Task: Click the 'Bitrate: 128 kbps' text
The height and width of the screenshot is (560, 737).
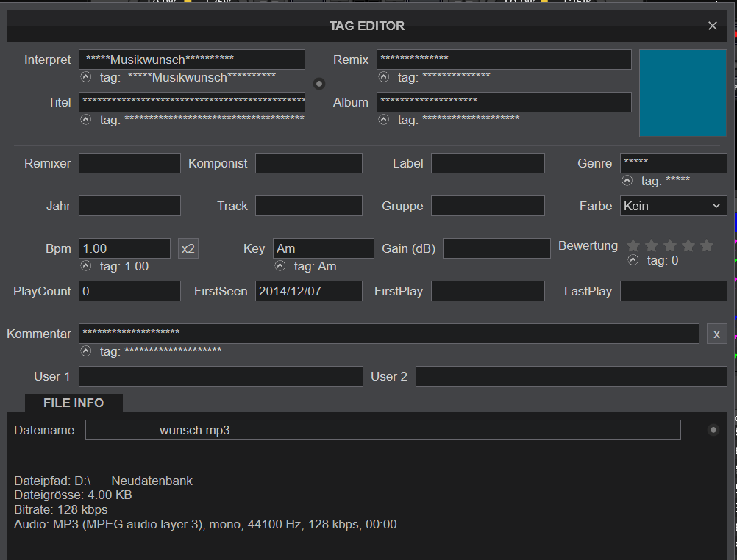Action: click(60, 509)
